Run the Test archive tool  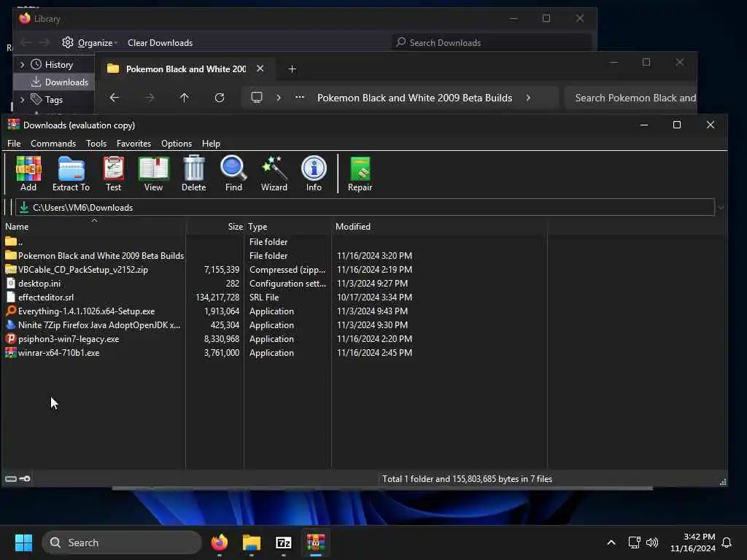113,174
